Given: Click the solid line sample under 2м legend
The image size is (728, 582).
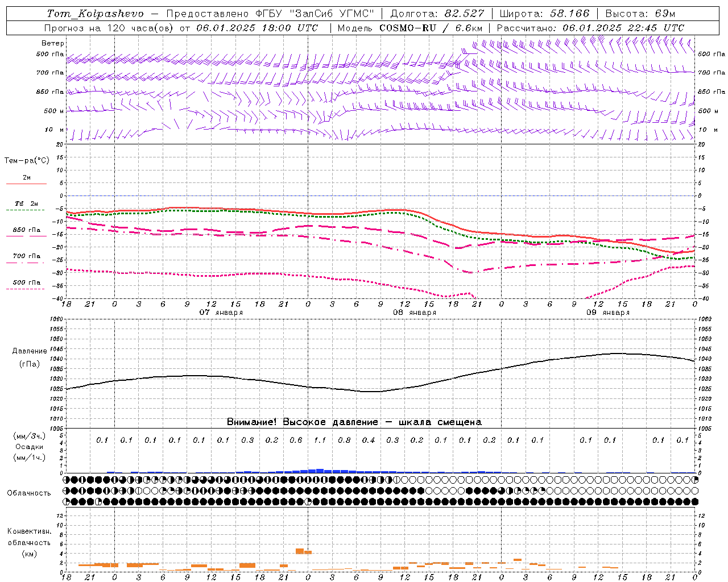Looking at the screenshot, I should coord(26,184).
